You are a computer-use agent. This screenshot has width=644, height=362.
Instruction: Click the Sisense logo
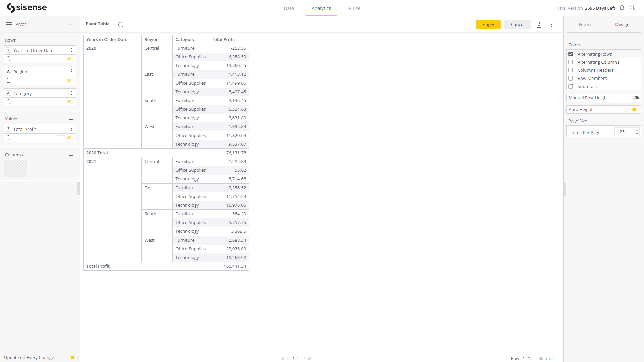pyautogui.click(x=27, y=8)
